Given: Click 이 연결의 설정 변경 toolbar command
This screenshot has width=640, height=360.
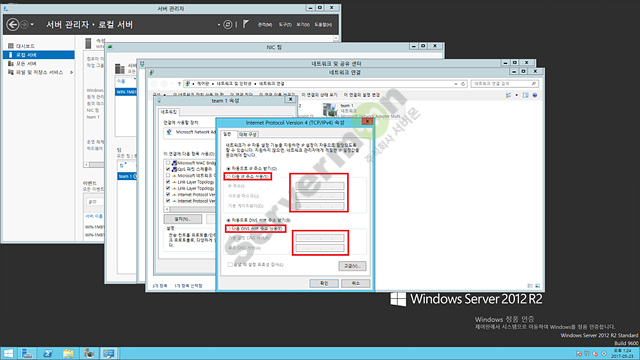Looking at the screenshot, I should point(362,95).
